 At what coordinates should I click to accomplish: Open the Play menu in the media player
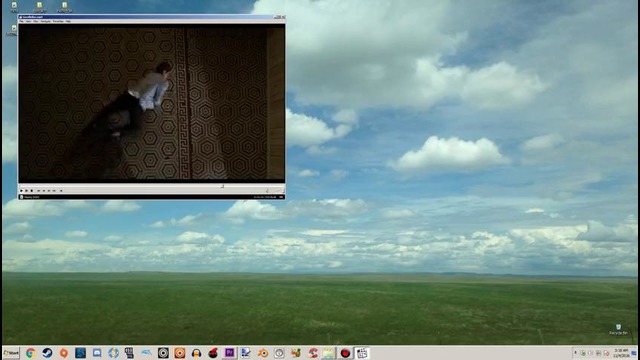click(36, 21)
